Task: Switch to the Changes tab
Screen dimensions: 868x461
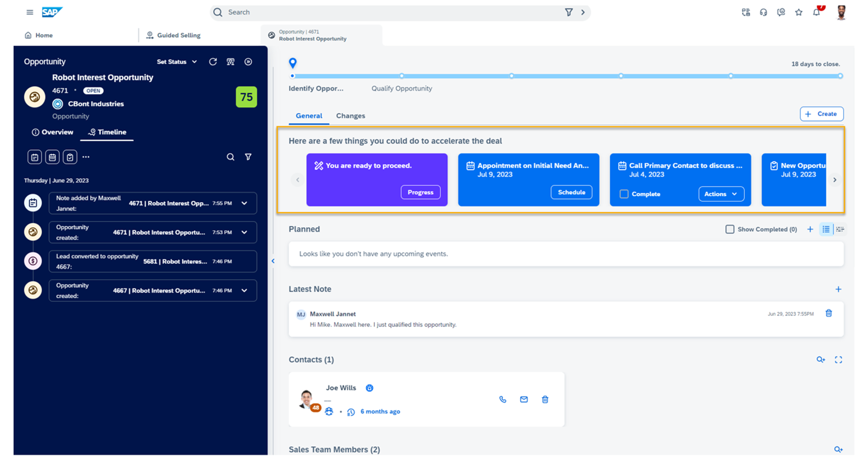Action: 350,116
